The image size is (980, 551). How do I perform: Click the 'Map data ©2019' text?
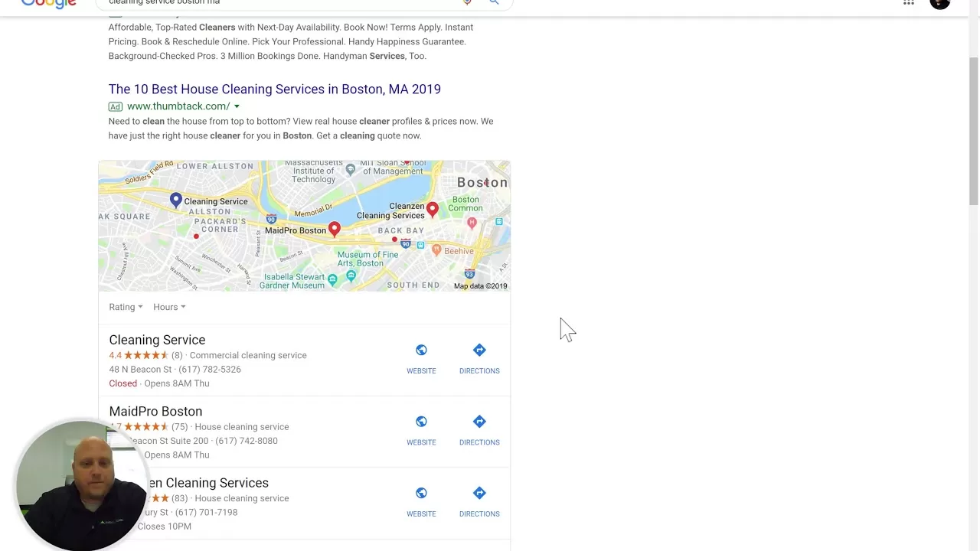[x=480, y=286]
